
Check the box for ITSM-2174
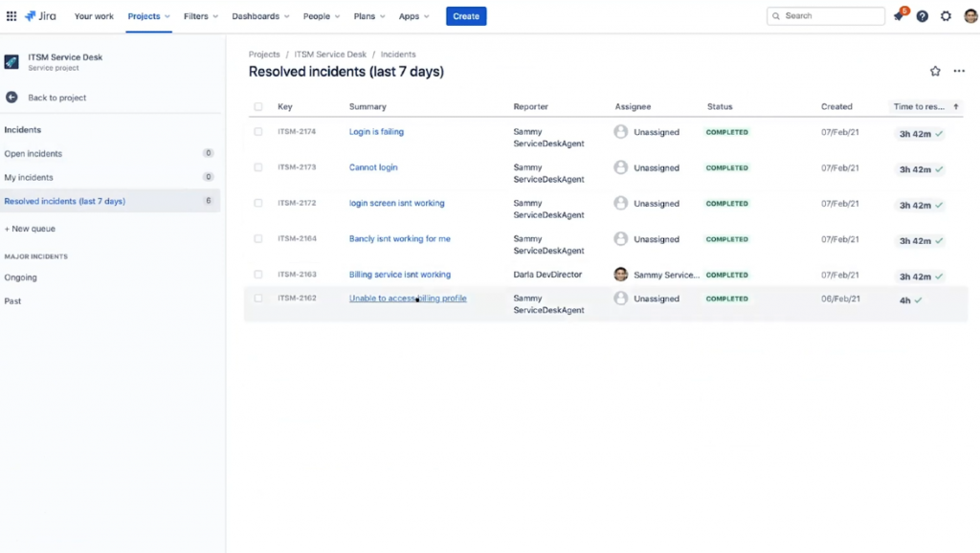(x=258, y=132)
